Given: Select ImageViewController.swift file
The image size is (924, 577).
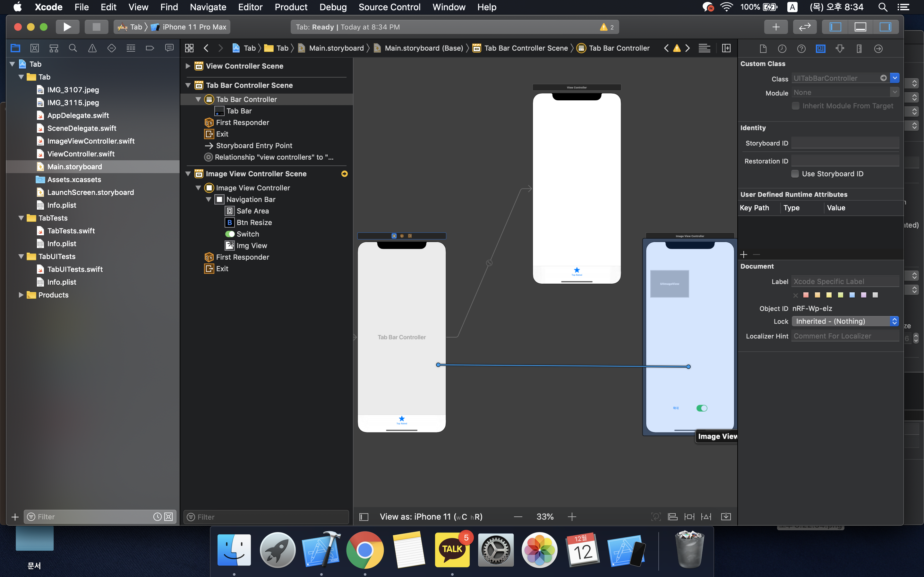Looking at the screenshot, I should click(90, 141).
